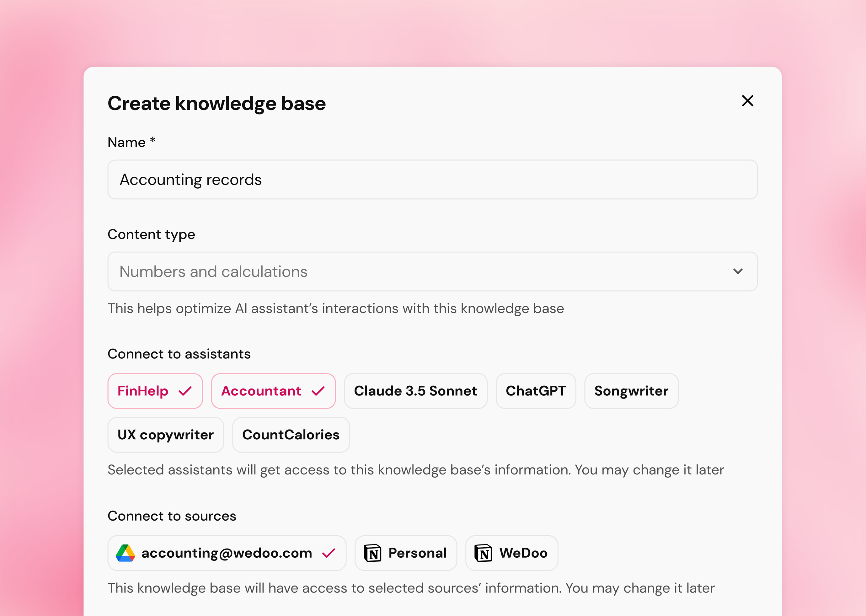Click the Notion icon beside Personal
Screen dimensions: 866x616
(372, 553)
